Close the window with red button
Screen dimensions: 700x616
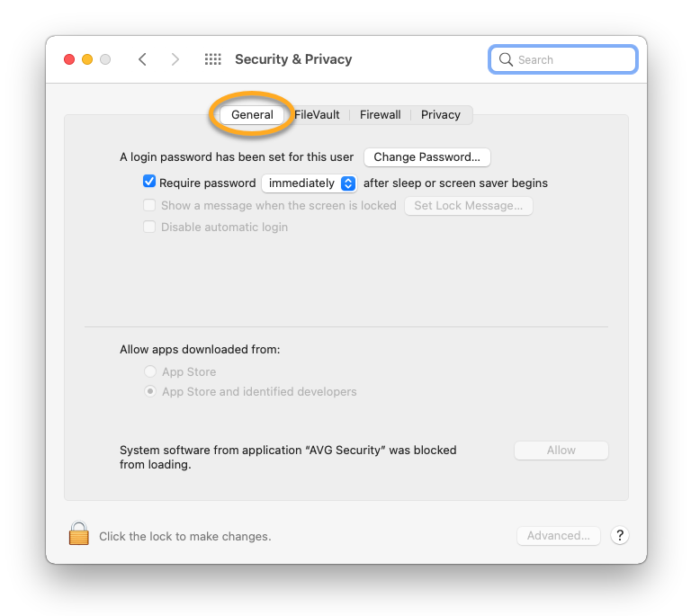coord(69,59)
